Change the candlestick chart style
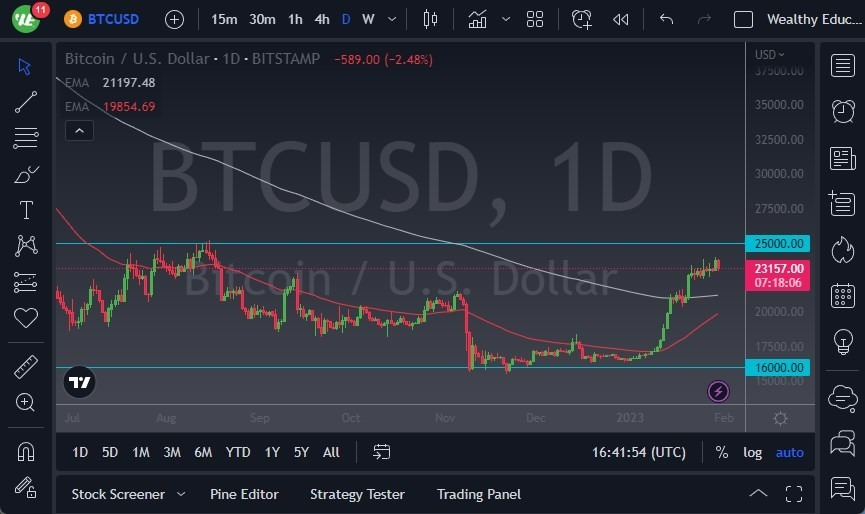Viewport: 865px width, 514px height. (x=430, y=20)
